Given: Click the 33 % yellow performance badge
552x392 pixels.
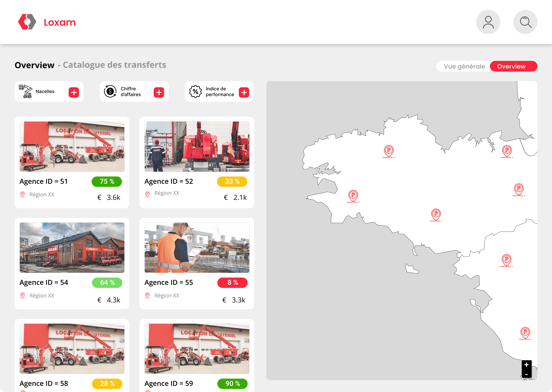Looking at the screenshot, I should coord(232,181).
